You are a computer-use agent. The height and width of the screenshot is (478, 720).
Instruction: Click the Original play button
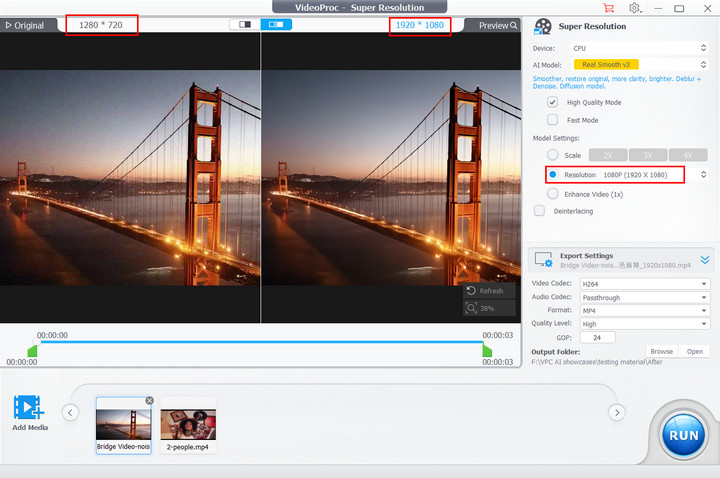coord(25,26)
